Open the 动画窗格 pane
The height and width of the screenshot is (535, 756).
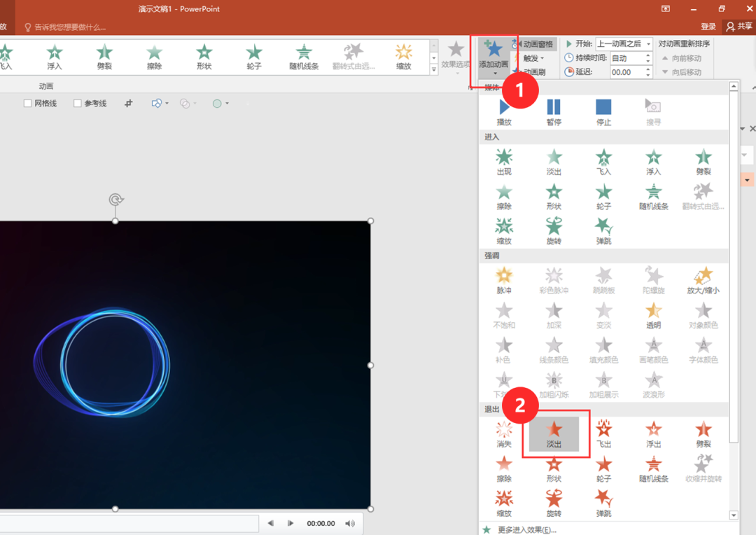[533, 44]
